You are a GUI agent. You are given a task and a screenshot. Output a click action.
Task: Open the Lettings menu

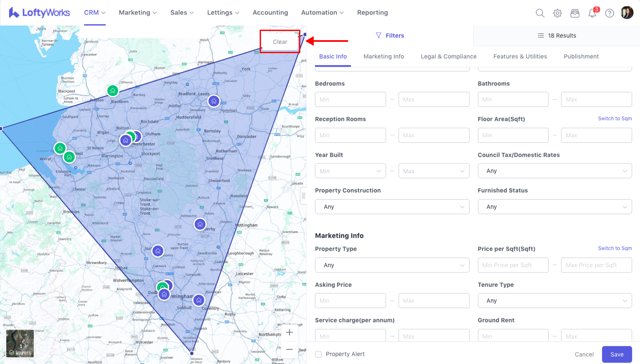click(223, 13)
